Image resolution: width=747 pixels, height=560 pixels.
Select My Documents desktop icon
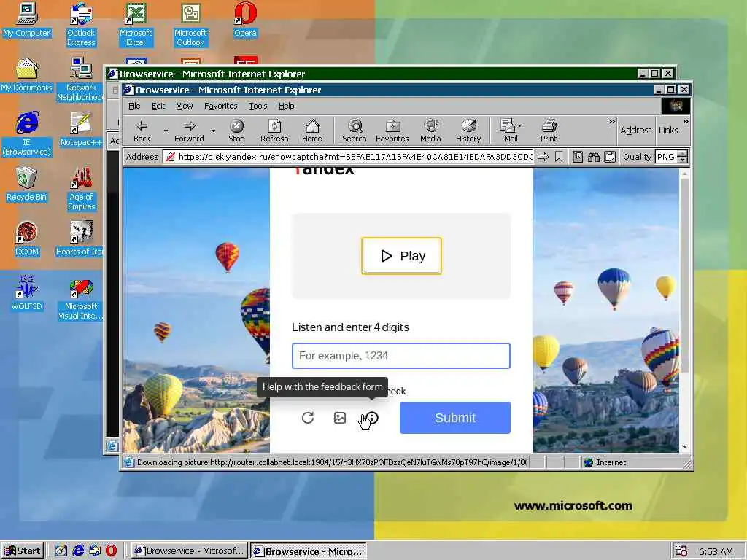[26, 75]
